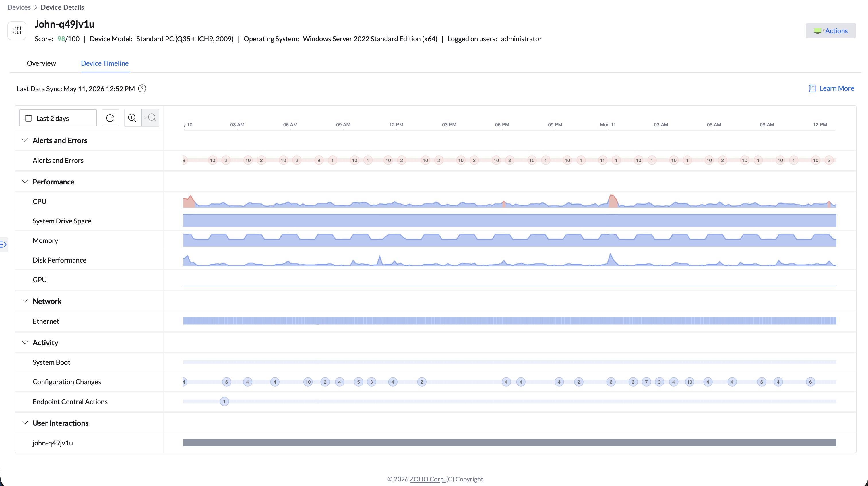The height and width of the screenshot is (486, 868).
Task: Click the Endpoint Central Actions row label
Action: click(70, 402)
